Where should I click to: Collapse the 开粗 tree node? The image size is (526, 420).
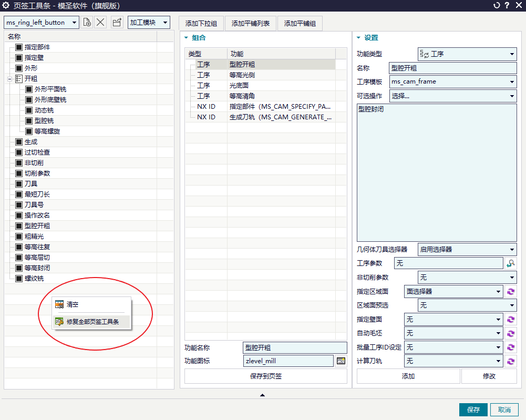[x=10, y=79]
